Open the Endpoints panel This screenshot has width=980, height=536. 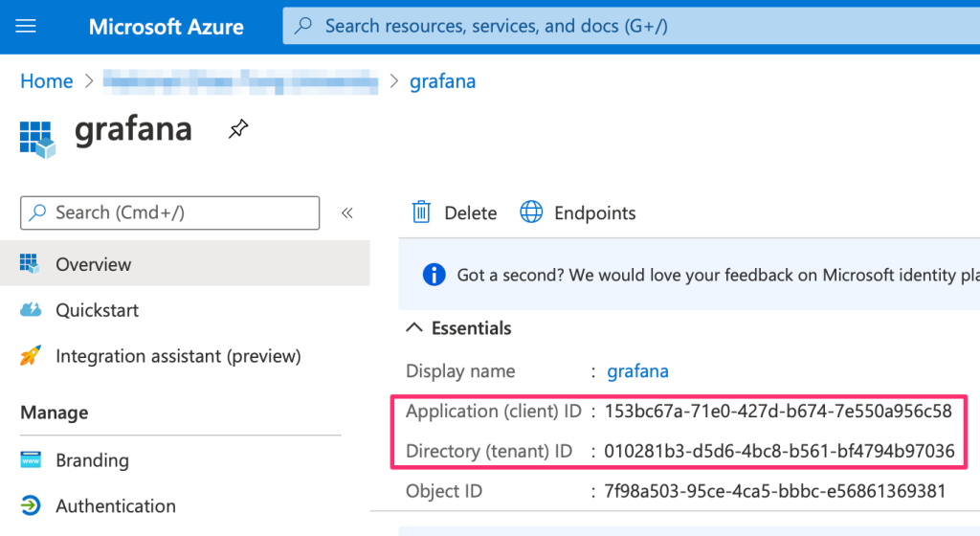pyautogui.click(x=578, y=213)
